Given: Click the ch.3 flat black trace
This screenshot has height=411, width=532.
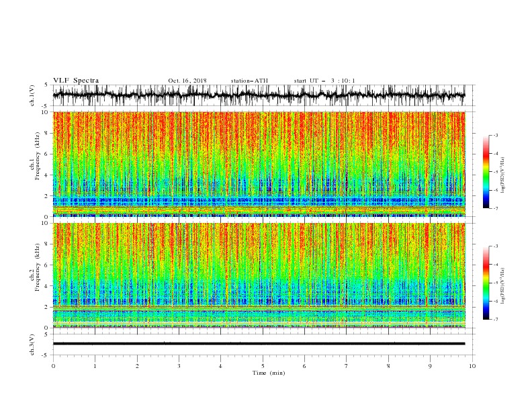Looking at the screenshot, I should point(259,344).
